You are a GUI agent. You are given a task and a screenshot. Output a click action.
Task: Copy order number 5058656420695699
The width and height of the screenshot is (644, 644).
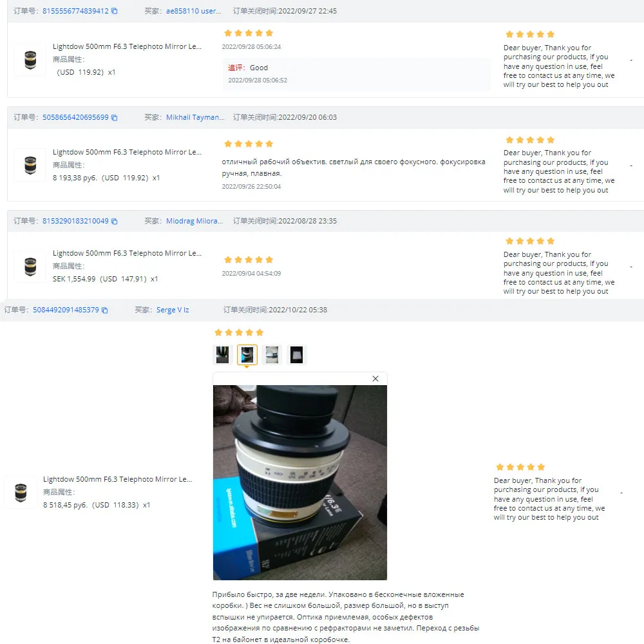115,117
